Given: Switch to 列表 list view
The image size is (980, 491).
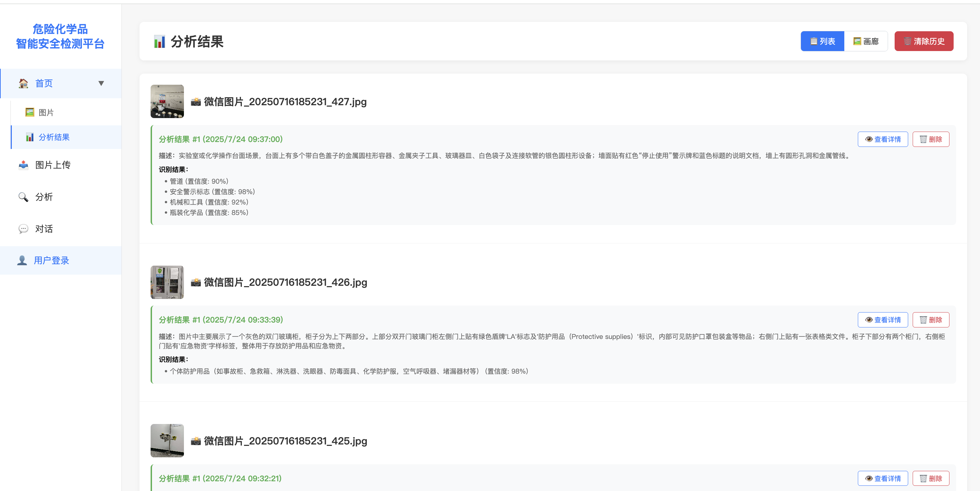Looking at the screenshot, I should (822, 41).
